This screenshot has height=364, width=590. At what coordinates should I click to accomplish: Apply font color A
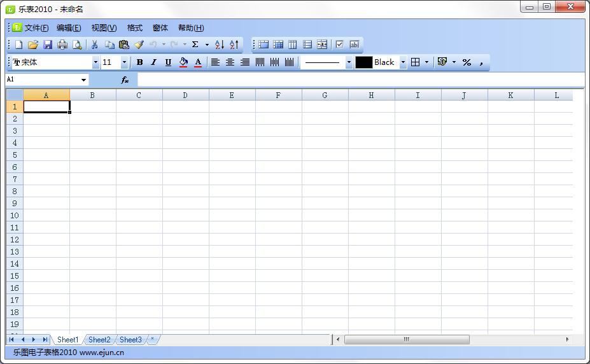(198, 62)
